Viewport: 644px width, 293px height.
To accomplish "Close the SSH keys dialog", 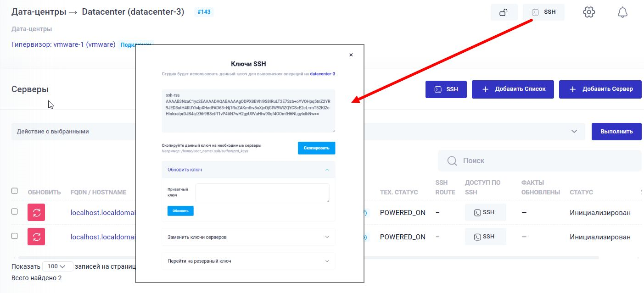I will 351,55.
